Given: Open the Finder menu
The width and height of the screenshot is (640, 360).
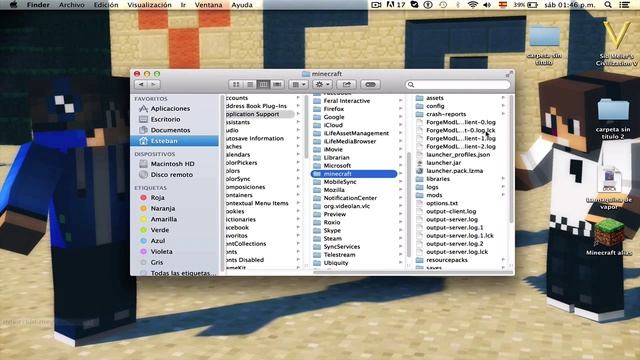Looking at the screenshot, I should click(38, 5).
